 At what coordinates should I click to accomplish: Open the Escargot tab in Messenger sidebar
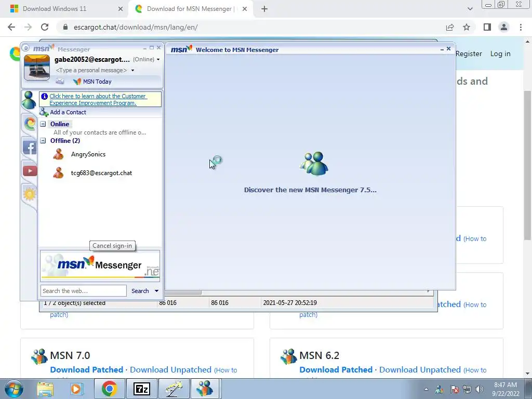30,124
